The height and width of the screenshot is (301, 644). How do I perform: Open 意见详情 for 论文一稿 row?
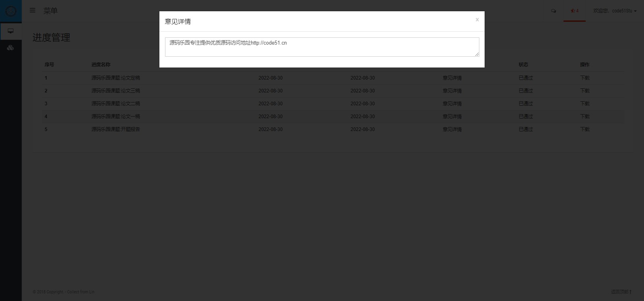tap(452, 117)
